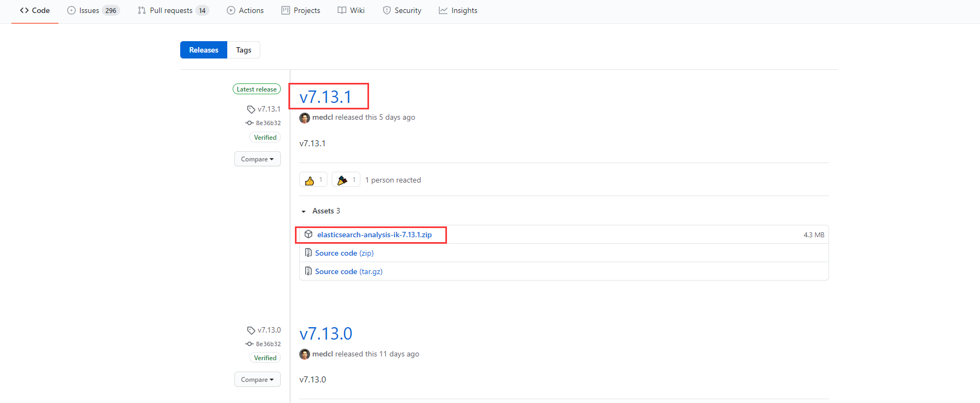Open the Issues tab
This screenshot has height=403, width=980.
coord(93,10)
